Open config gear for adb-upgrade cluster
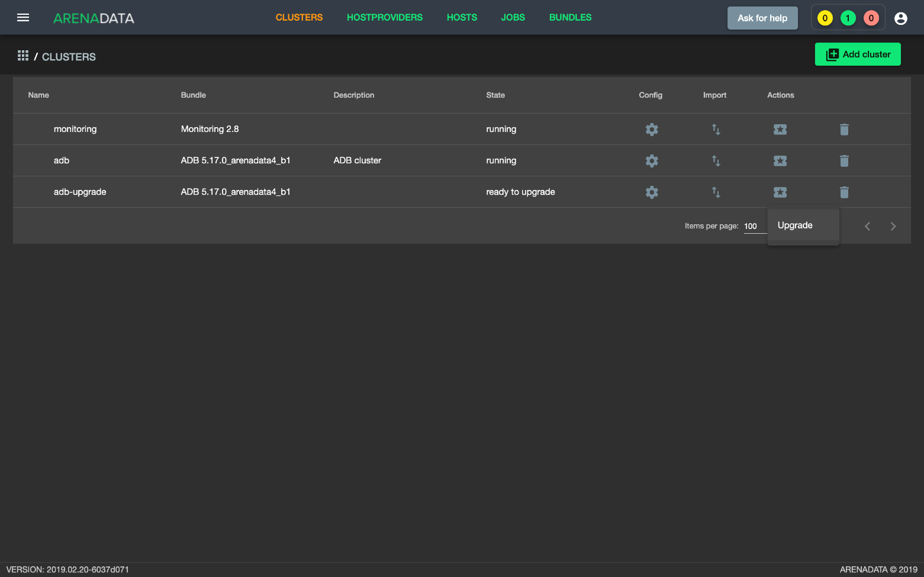 coord(652,192)
